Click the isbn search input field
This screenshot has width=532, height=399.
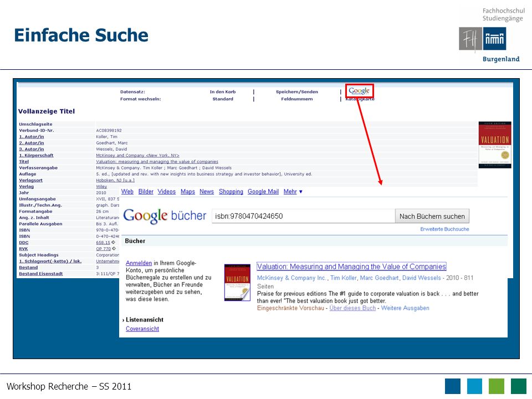click(x=303, y=216)
